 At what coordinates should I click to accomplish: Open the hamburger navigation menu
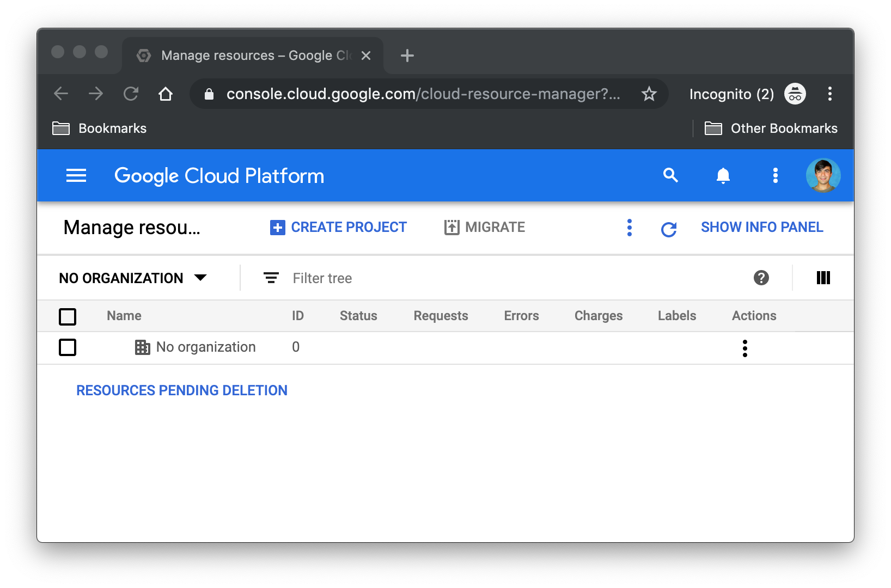(x=76, y=176)
